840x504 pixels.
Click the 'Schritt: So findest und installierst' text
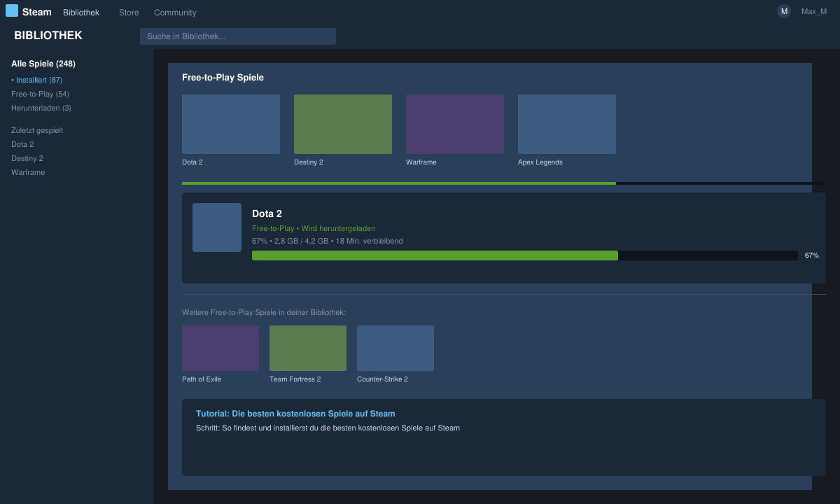(328, 428)
